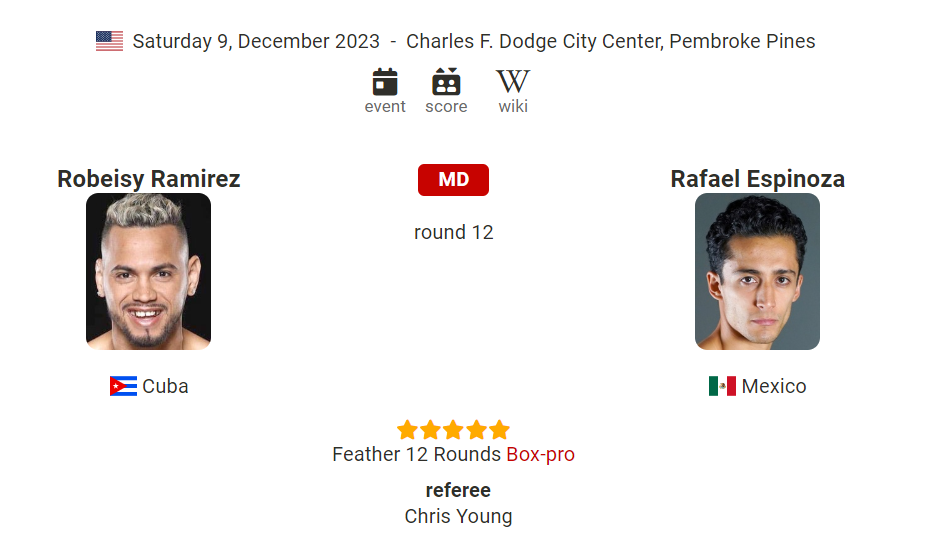Open the score card icon
Image resolution: width=941 pixels, height=541 pixels.
click(446, 82)
